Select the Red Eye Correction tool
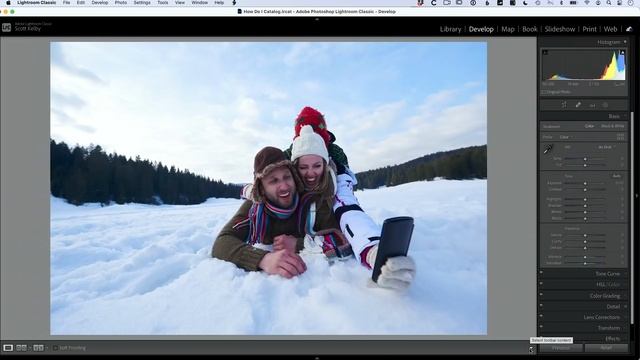 [x=592, y=105]
